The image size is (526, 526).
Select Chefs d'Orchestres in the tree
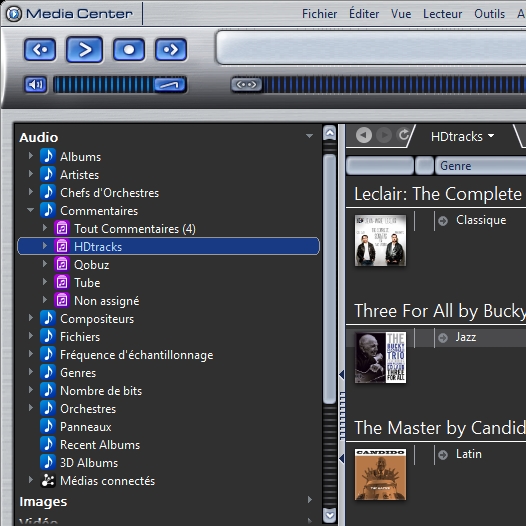coord(109,193)
